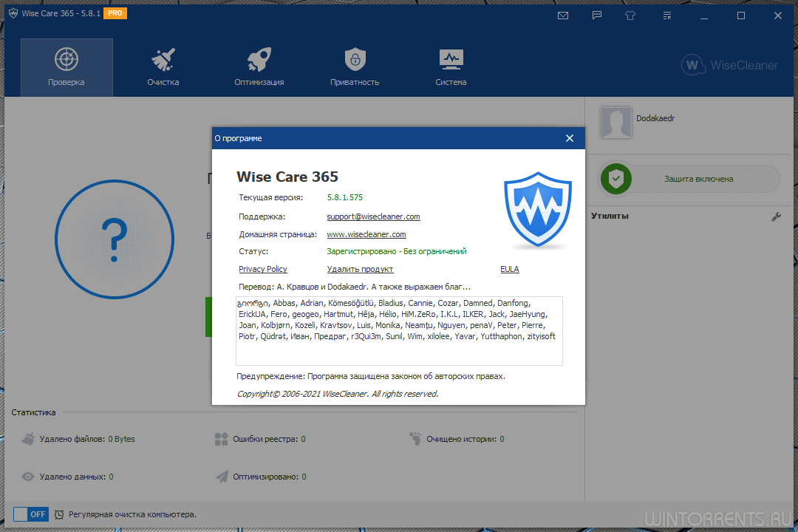Click the Перевод credits line
This screenshot has width=798, height=532.
coord(354,287)
